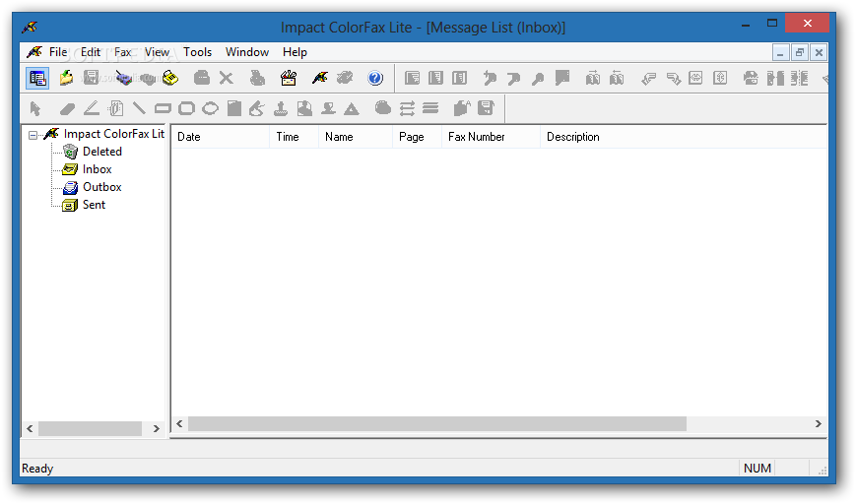The height and width of the screenshot is (504, 856).
Task: Click right arrow of folder tree scrollbar
Action: click(157, 429)
